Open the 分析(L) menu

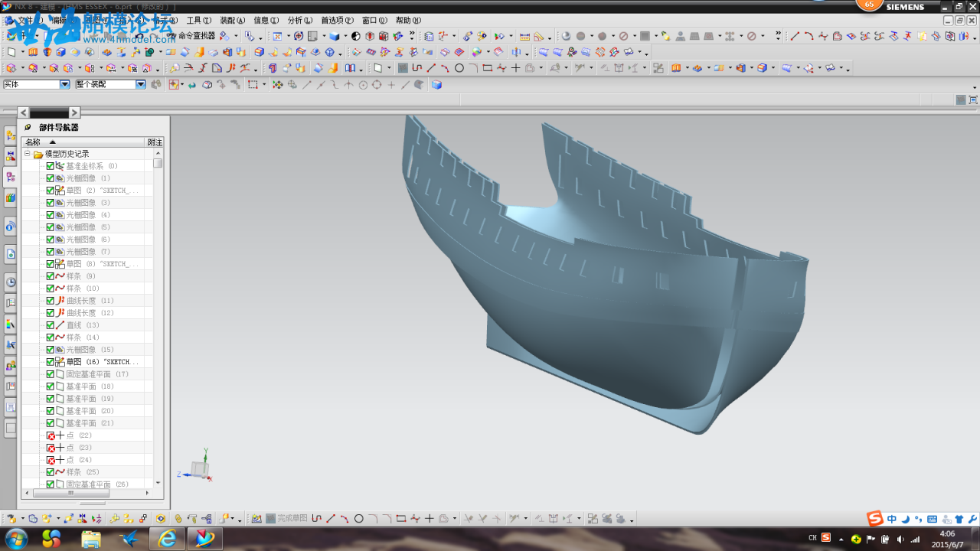[299, 21]
